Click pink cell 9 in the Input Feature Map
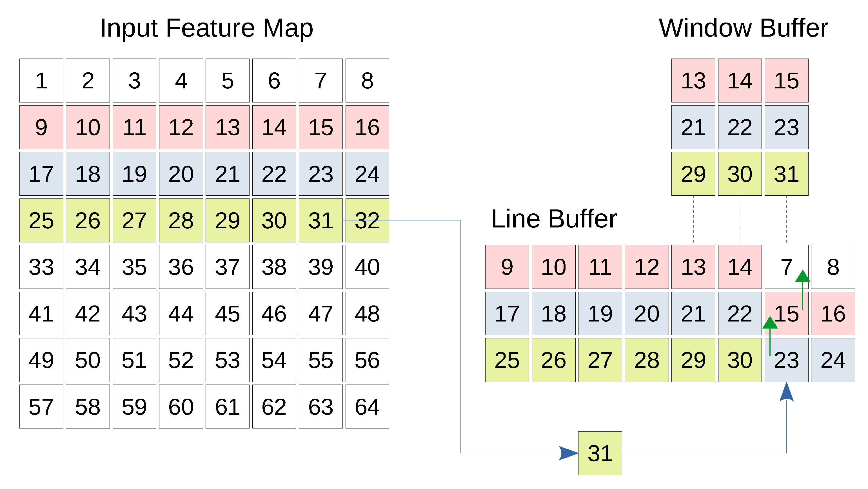Image resolution: width=868 pixels, height=489 pixels. [x=41, y=127]
